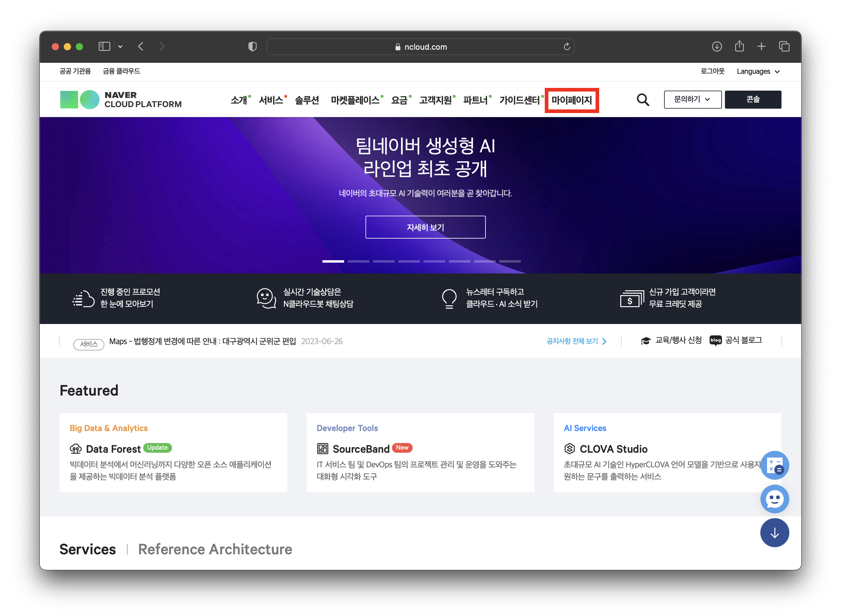Open the chatbot smiley floating button
The width and height of the screenshot is (844, 616).
pos(774,499)
